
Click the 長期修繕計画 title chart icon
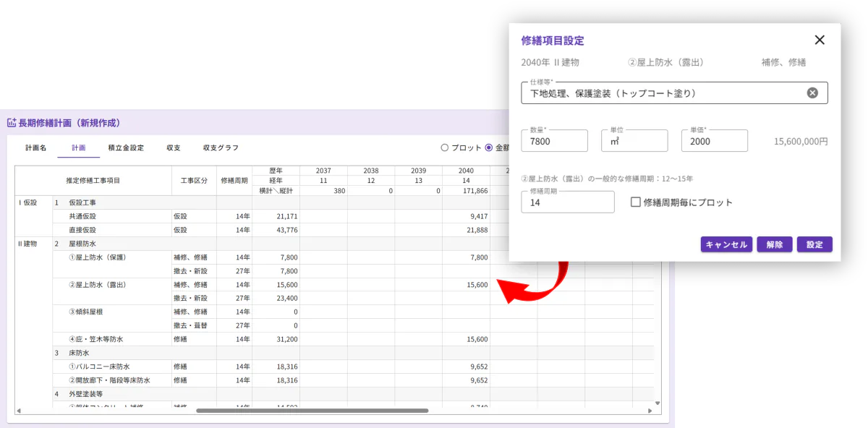(x=12, y=123)
